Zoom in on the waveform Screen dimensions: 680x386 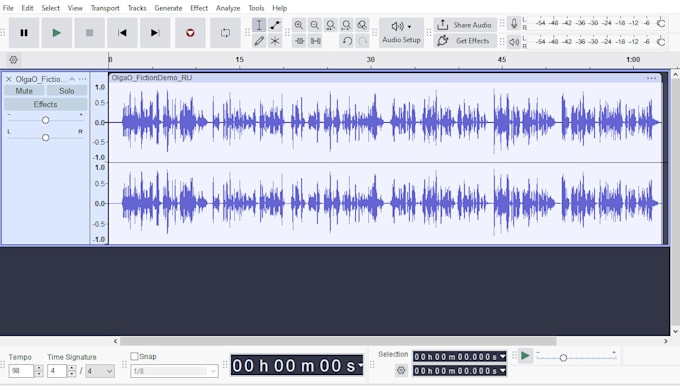pos(299,25)
